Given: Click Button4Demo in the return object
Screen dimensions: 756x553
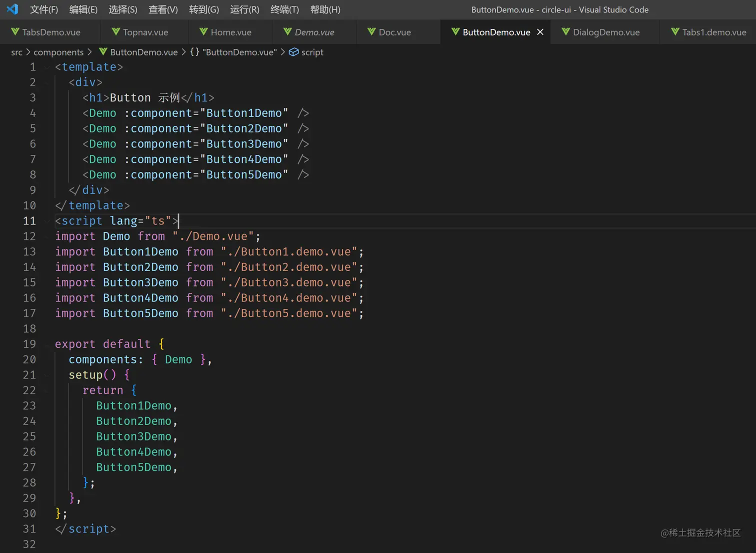Looking at the screenshot, I should coord(133,452).
